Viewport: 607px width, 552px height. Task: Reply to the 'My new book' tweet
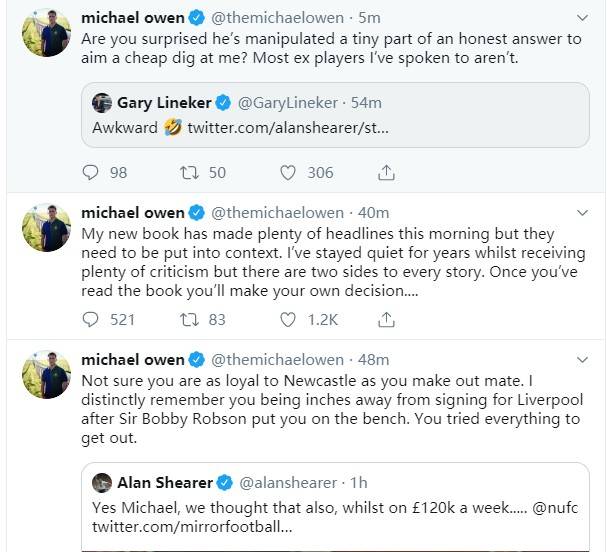tap(91, 320)
